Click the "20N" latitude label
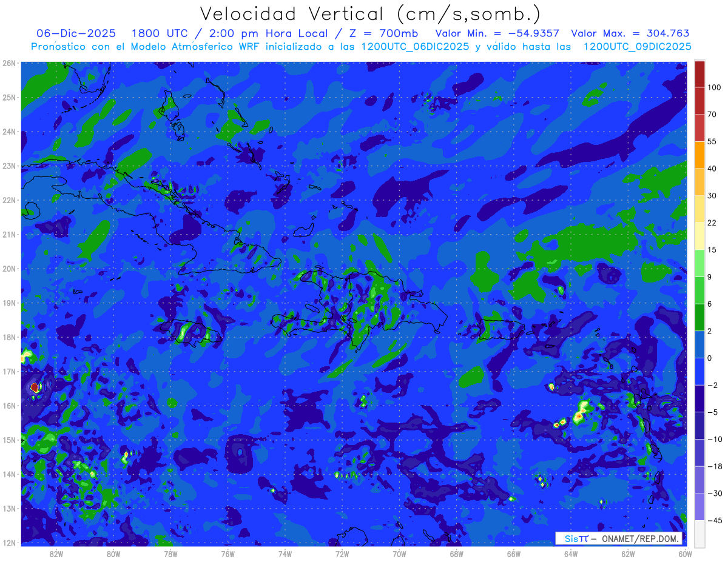This screenshot has width=728, height=562. 9,269
